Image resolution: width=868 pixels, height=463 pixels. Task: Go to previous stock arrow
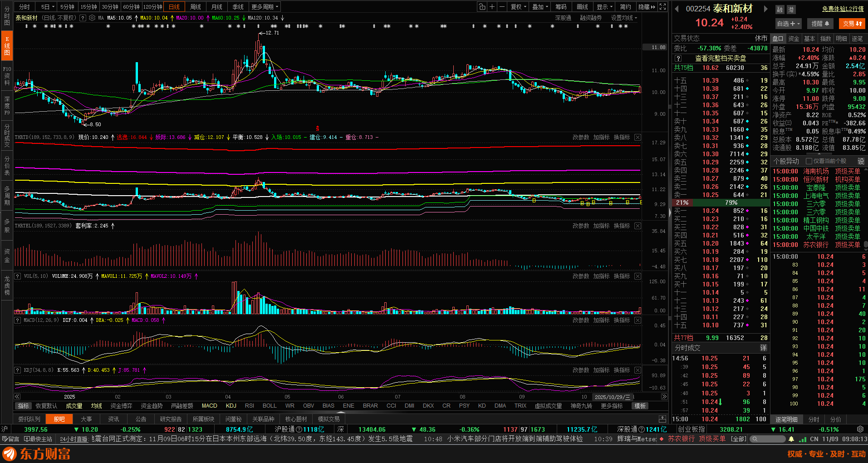[677, 9]
